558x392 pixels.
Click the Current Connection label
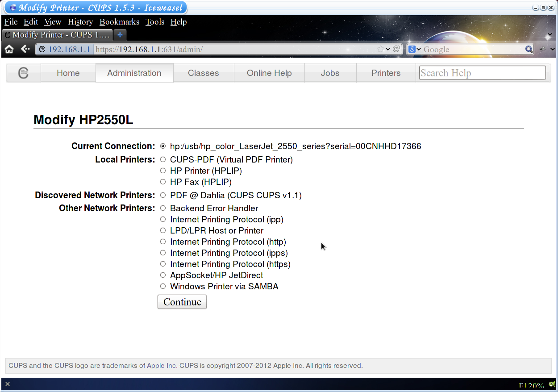coord(113,146)
